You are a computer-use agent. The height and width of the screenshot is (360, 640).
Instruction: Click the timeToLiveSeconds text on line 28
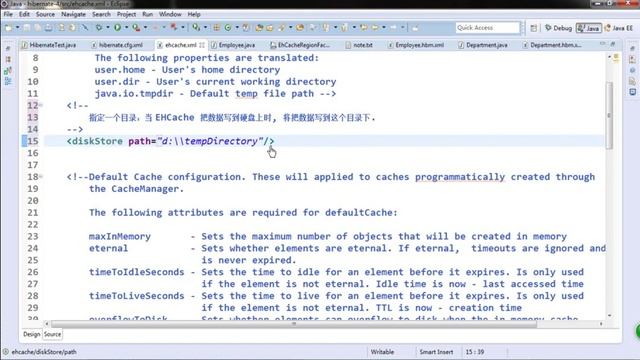(136, 296)
